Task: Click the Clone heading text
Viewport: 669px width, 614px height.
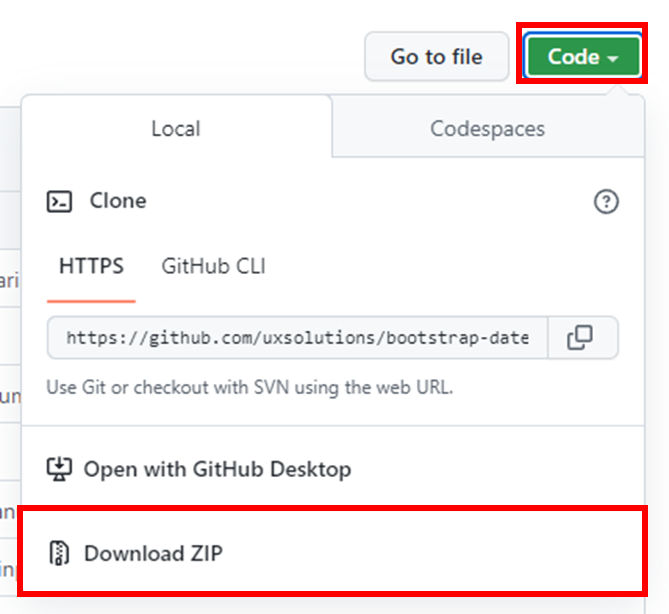Action: point(118,201)
